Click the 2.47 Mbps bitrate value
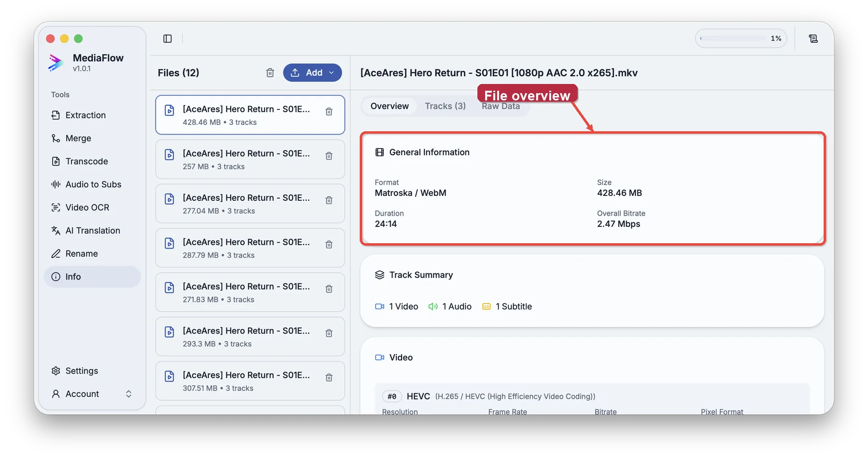This screenshot has height=458, width=868. tap(619, 224)
